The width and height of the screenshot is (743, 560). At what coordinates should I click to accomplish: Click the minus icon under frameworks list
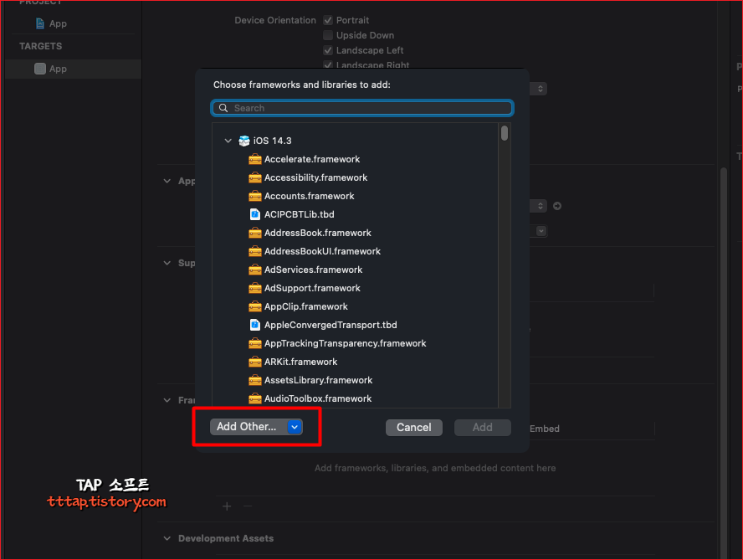pyautogui.click(x=248, y=506)
